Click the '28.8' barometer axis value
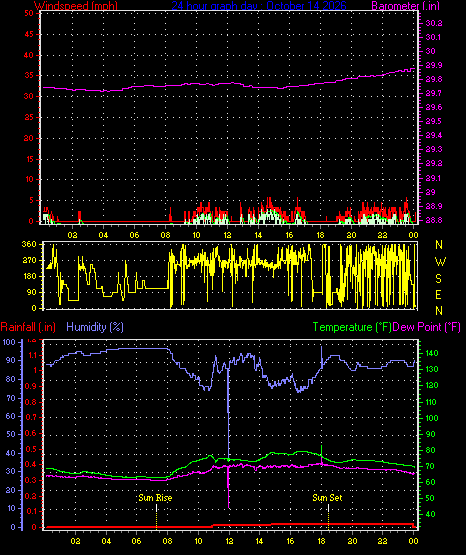466x555 pixels. click(x=433, y=220)
